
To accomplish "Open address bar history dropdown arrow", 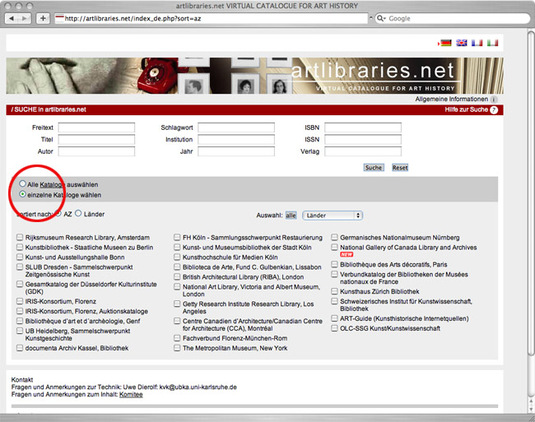I will 371,18.
